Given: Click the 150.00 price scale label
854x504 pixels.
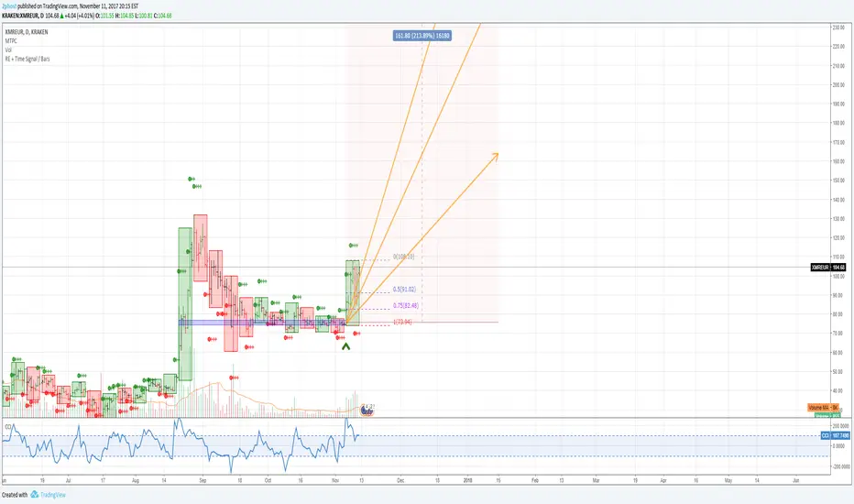Looking at the screenshot, I should click(838, 181).
